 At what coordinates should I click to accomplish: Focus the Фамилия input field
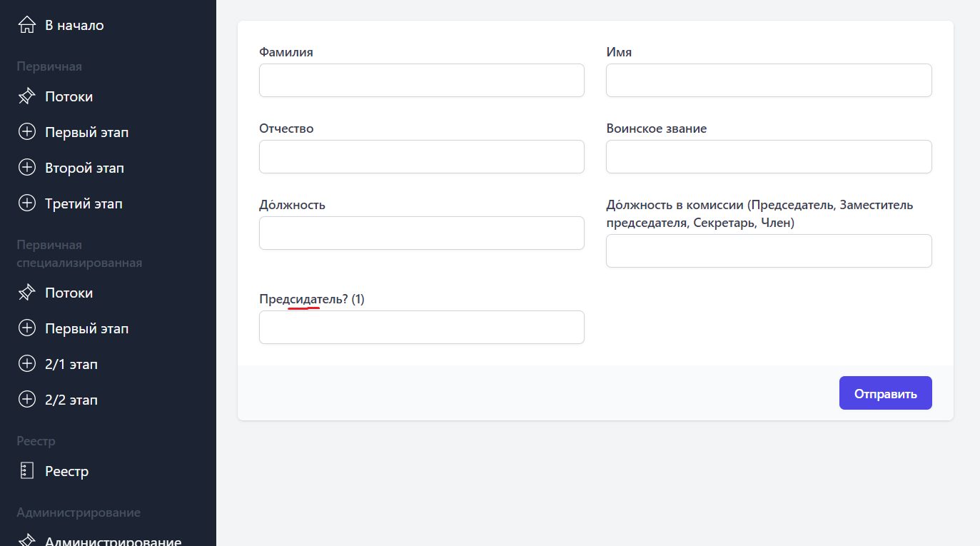tap(421, 81)
